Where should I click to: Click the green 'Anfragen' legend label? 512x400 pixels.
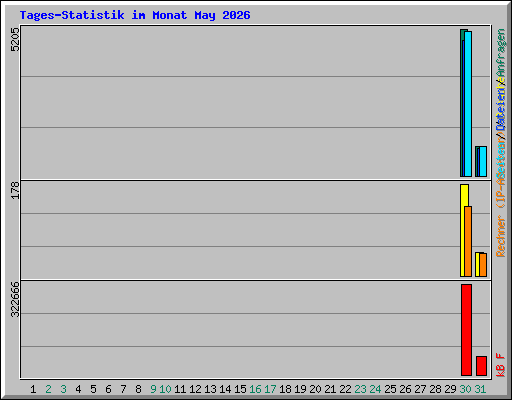tap(501, 54)
